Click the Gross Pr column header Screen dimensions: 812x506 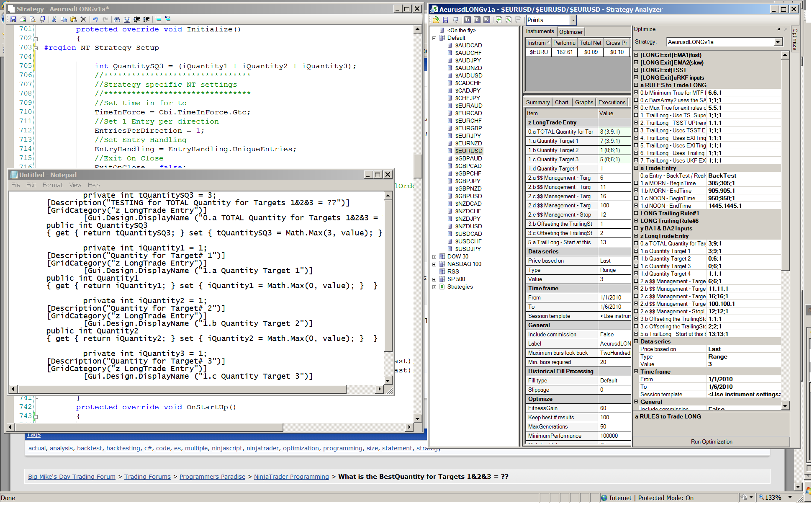[x=616, y=43]
